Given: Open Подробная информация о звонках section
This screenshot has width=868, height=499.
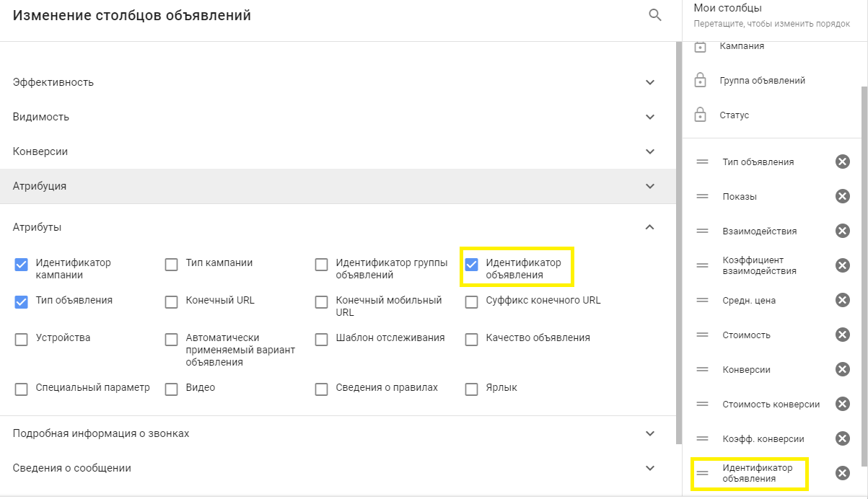Looking at the screenshot, I should tap(101, 433).
